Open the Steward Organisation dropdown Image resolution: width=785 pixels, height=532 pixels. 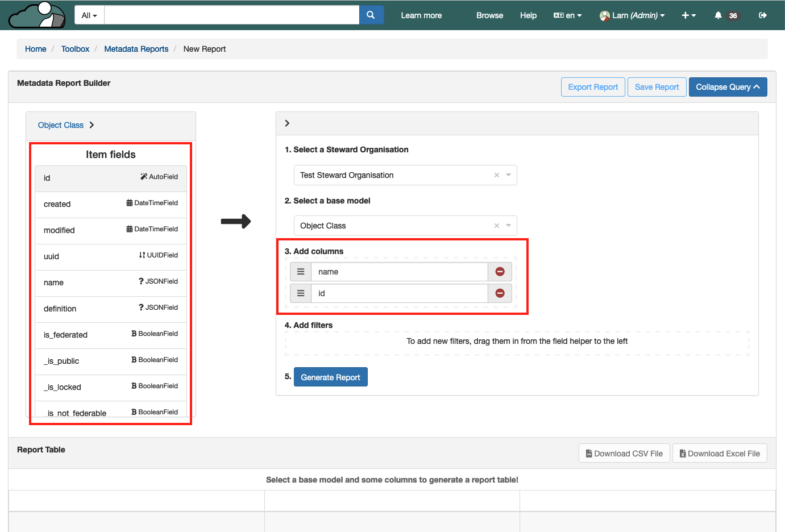[x=508, y=175]
